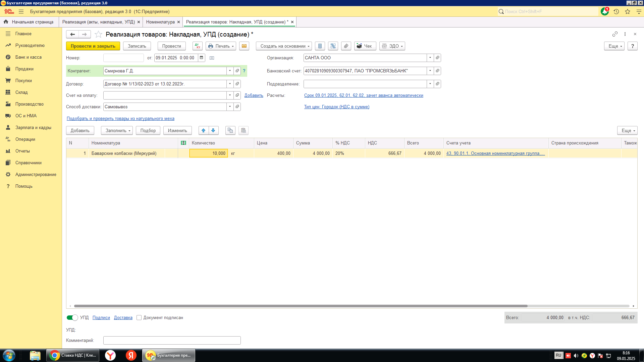Click the Подбор button

coord(148,130)
